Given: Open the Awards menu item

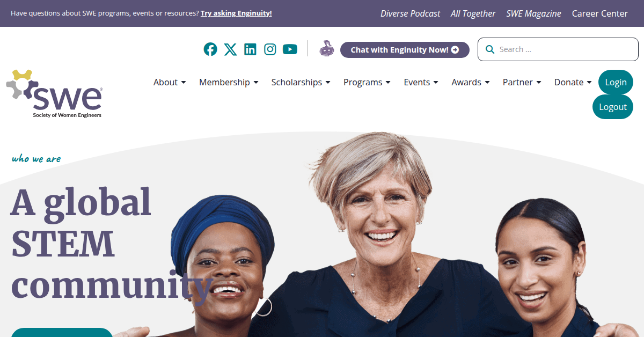Looking at the screenshot, I should click(x=471, y=82).
